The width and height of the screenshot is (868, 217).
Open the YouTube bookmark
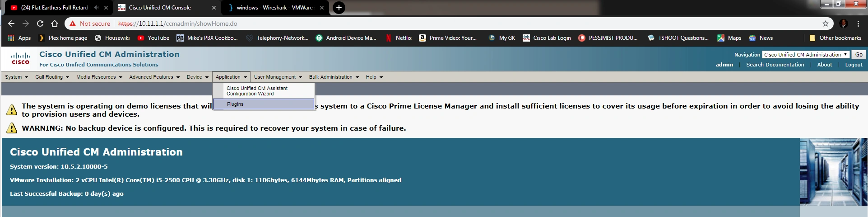[153, 38]
